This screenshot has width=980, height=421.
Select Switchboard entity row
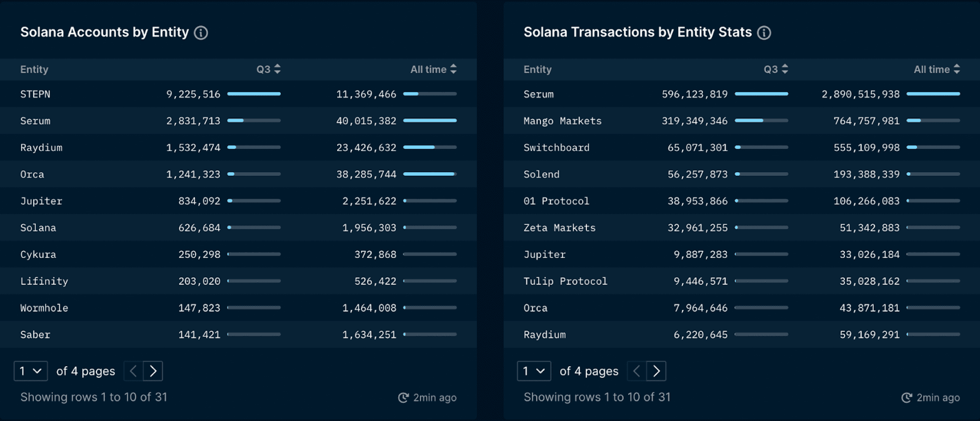coord(742,148)
